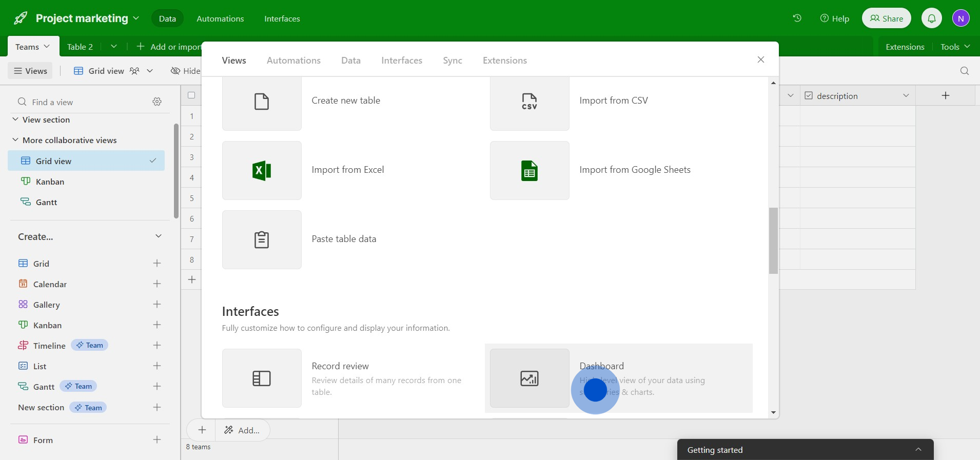This screenshot has height=460, width=980.
Task: Click Import from Google Sheets icon tile
Action: [530, 170]
